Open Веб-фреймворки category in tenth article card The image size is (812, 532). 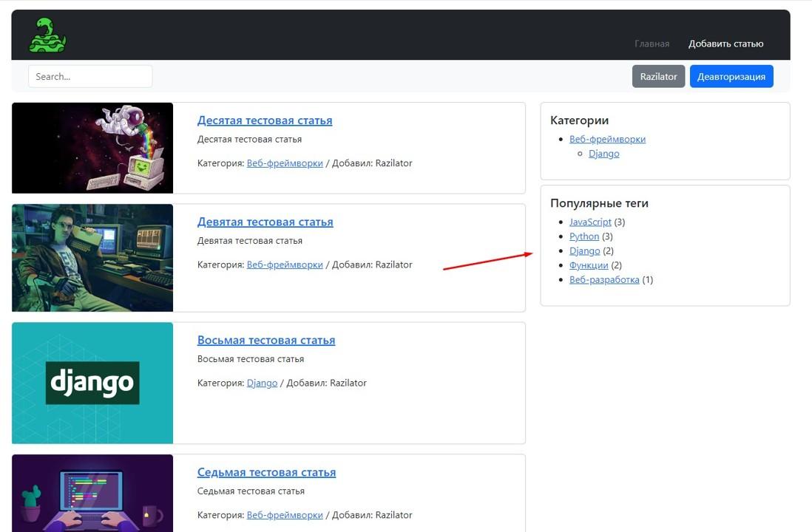pos(285,163)
